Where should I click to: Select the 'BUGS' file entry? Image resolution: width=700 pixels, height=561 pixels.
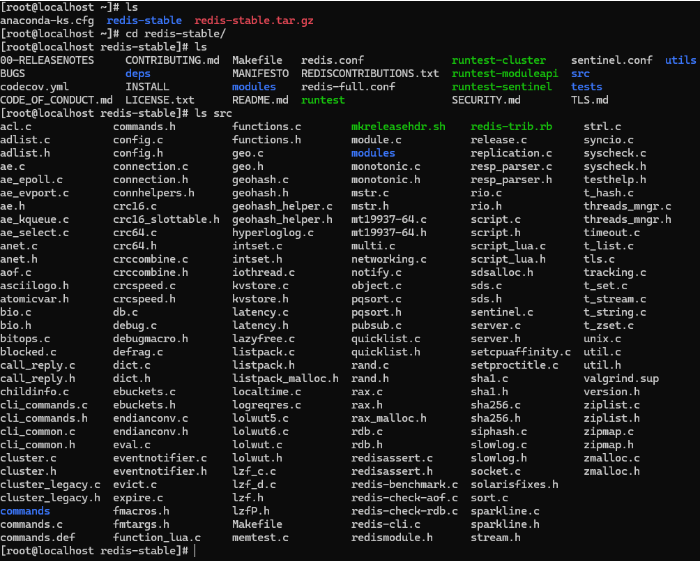coord(12,73)
